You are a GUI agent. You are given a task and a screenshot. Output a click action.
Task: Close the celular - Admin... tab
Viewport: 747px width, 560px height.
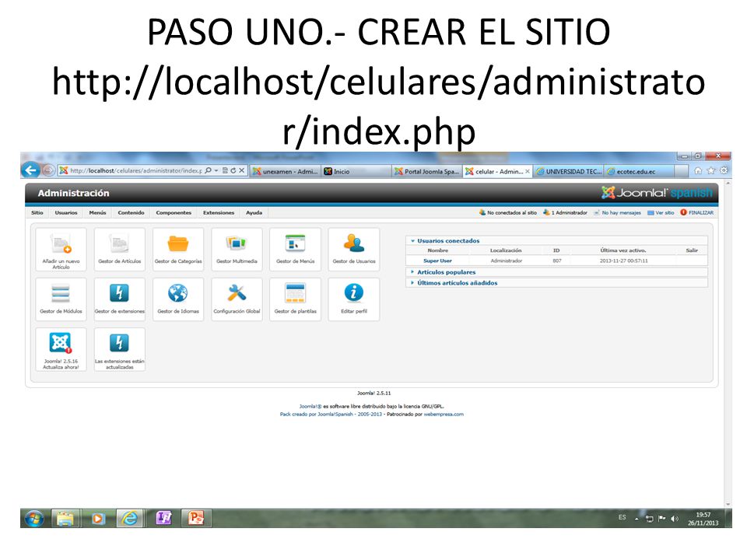528,171
